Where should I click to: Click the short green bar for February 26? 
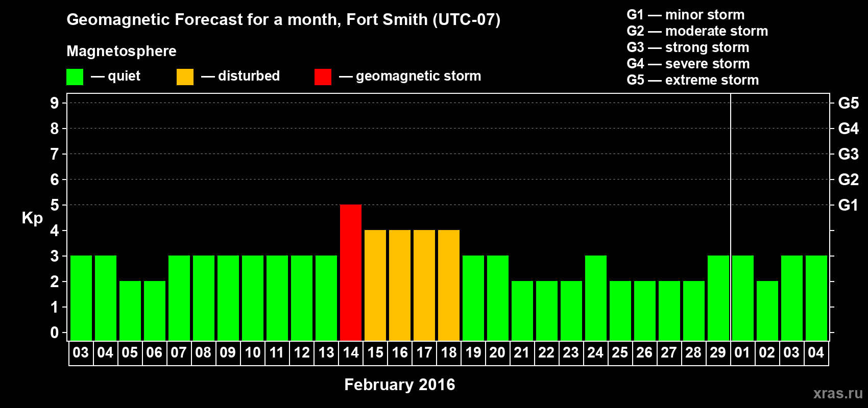click(x=645, y=311)
